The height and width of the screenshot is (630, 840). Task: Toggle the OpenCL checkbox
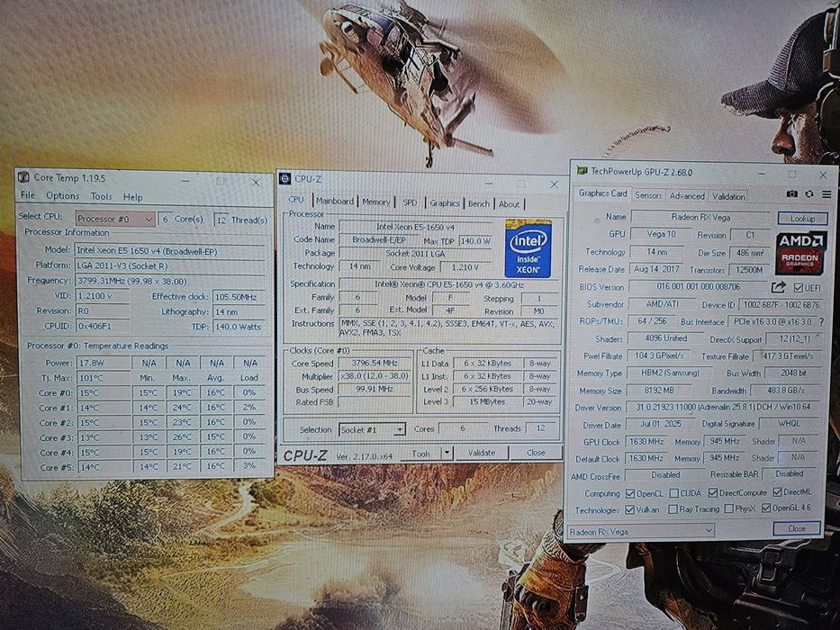point(630,493)
